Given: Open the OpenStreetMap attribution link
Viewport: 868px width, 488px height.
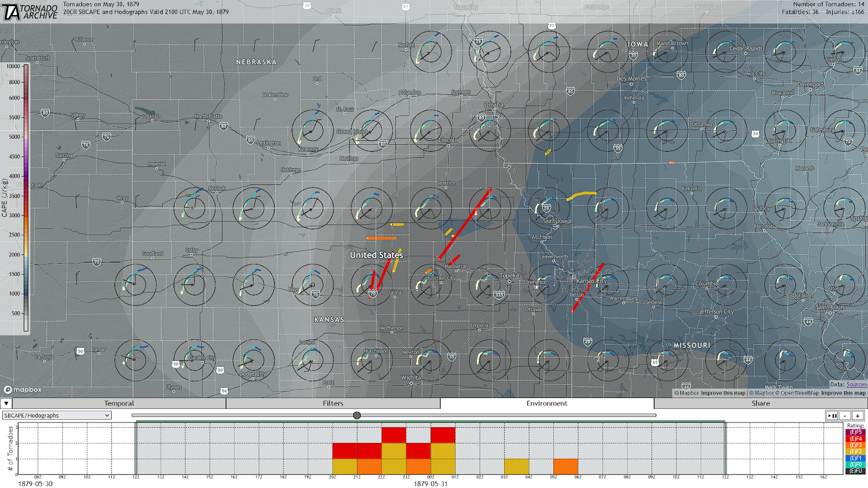Looking at the screenshot, I should pyautogui.click(x=796, y=393).
